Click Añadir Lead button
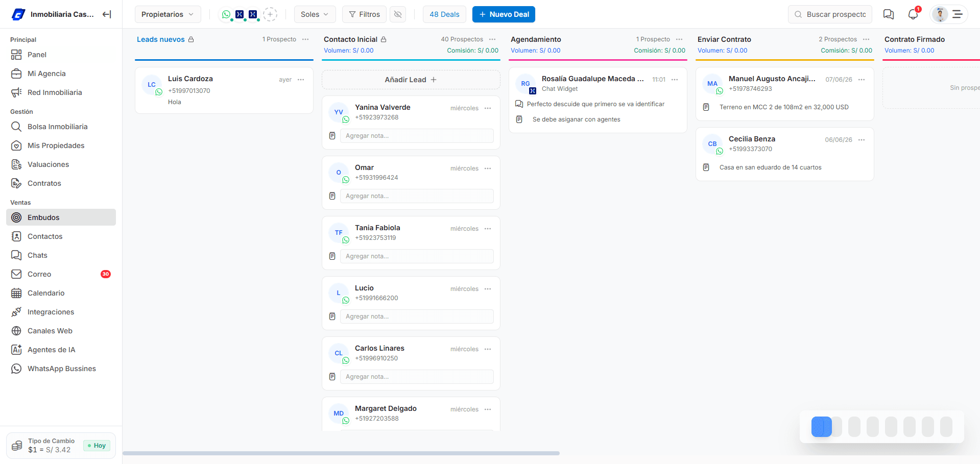The width and height of the screenshot is (980, 464). (411, 80)
